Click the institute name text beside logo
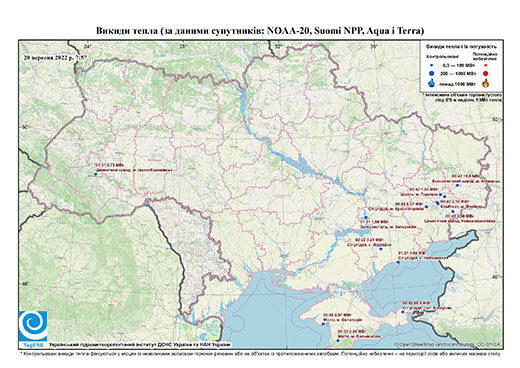The width and height of the screenshot is (520, 368). [140, 345]
